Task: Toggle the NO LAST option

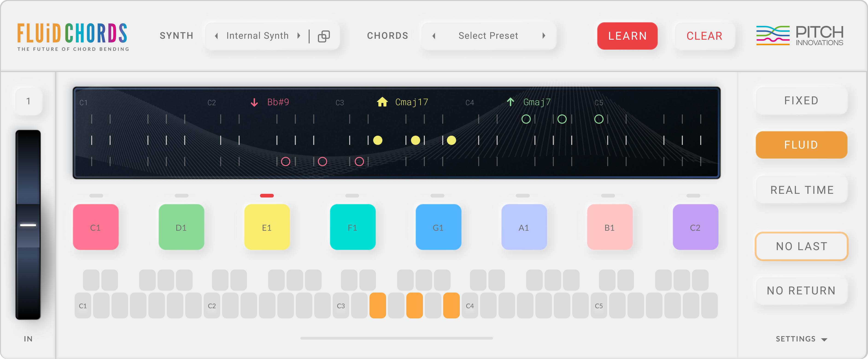Action: pos(801,246)
